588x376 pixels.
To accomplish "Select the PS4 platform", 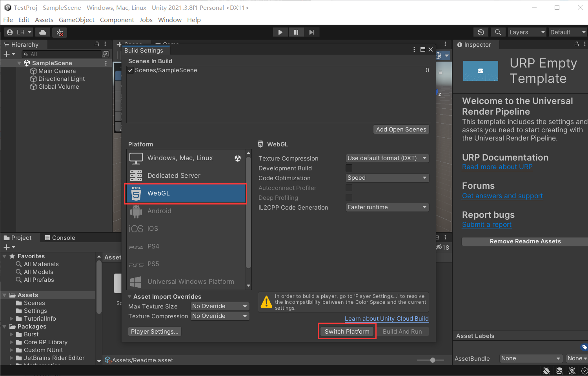I will click(x=186, y=246).
